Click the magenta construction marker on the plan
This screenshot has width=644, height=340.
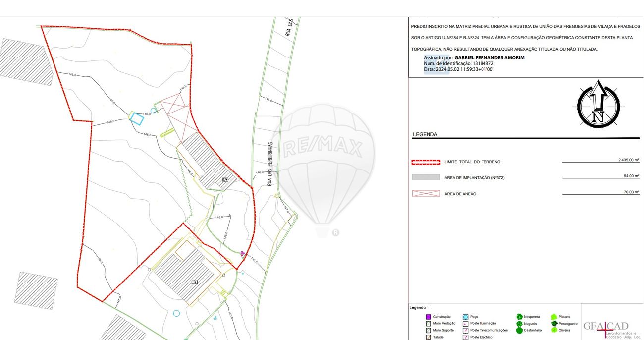242,253
